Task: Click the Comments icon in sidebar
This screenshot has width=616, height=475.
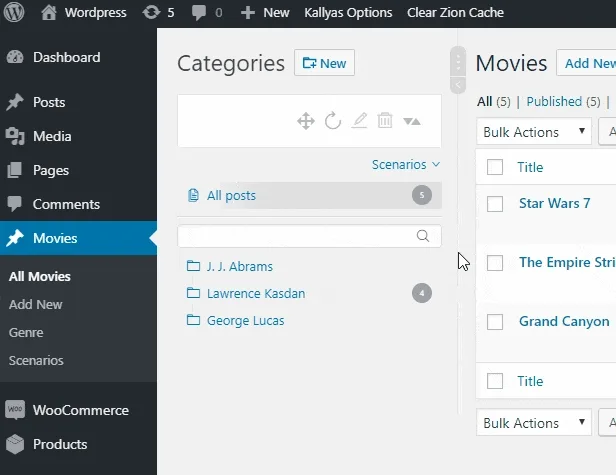Action: tap(15, 204)
